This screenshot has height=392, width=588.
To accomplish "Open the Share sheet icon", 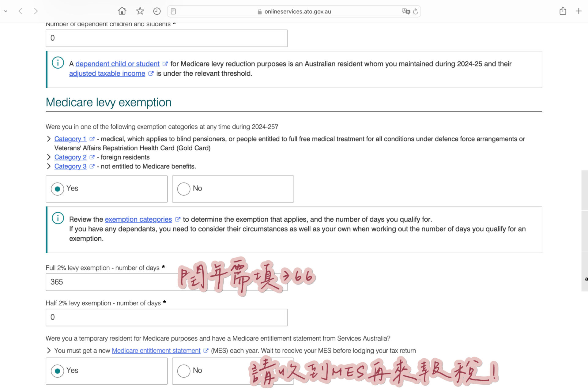I will pyautogui.click(x=563, y=11).
